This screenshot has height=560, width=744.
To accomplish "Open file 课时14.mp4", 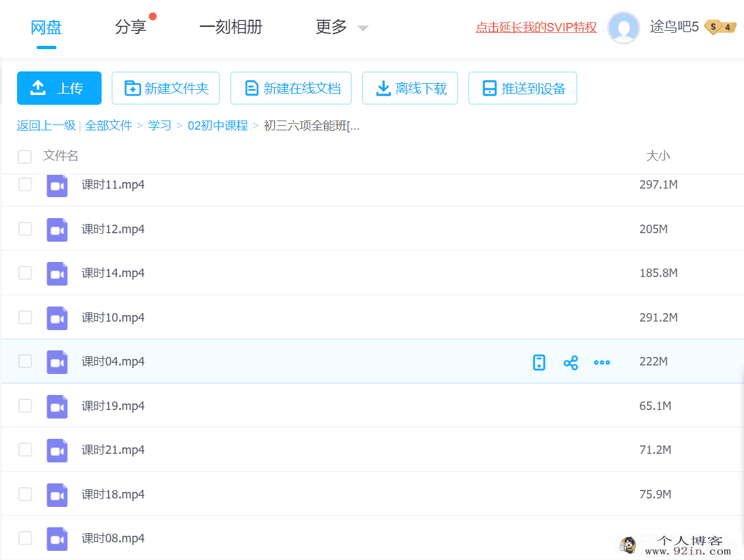I will click(113, 273).
